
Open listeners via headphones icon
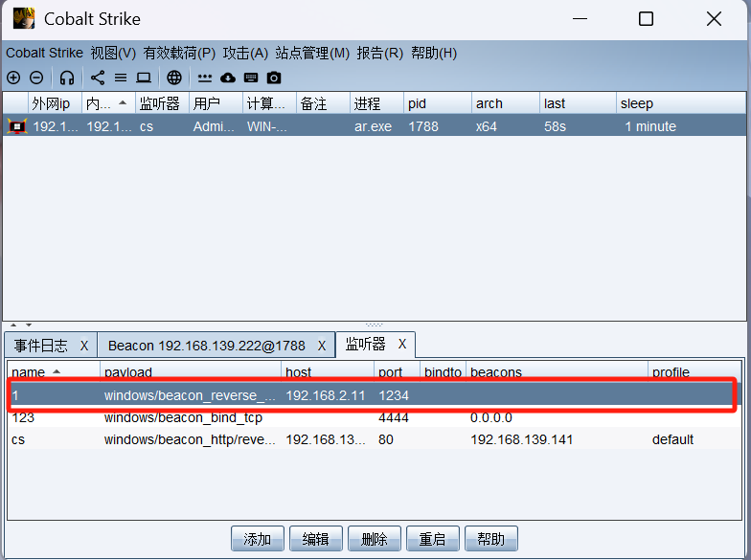[x=67, y=78]
